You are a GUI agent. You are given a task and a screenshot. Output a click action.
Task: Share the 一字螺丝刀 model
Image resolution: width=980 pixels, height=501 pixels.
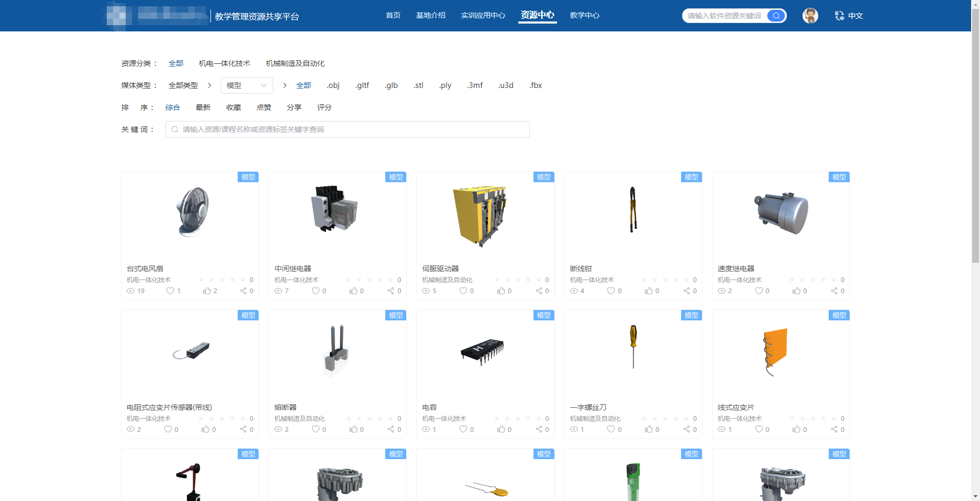pos(686,429)
